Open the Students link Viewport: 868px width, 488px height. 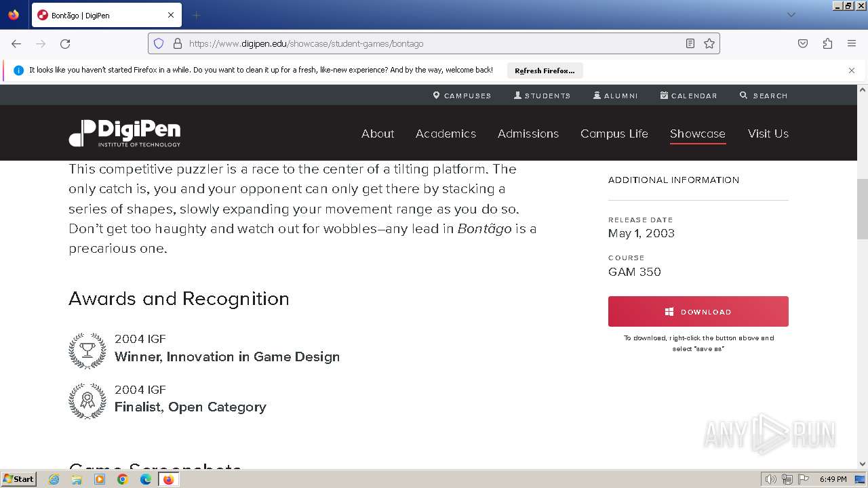click(x=542, y=96)
